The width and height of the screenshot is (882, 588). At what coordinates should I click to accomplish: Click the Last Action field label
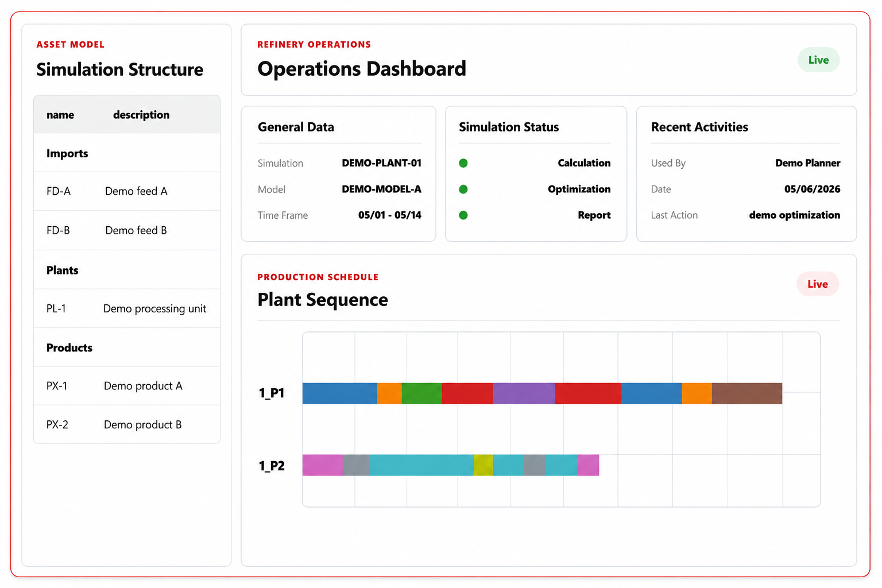tap(674, 215)
